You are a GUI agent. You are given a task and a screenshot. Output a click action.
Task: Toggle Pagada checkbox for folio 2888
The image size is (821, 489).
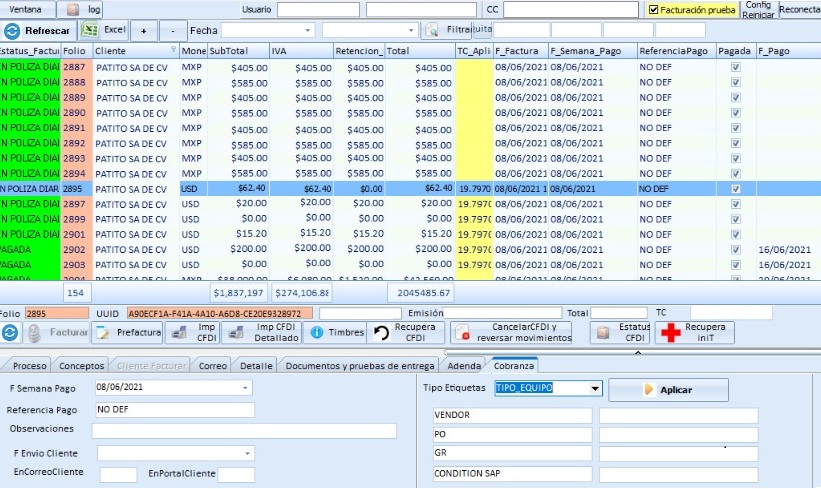736,82
